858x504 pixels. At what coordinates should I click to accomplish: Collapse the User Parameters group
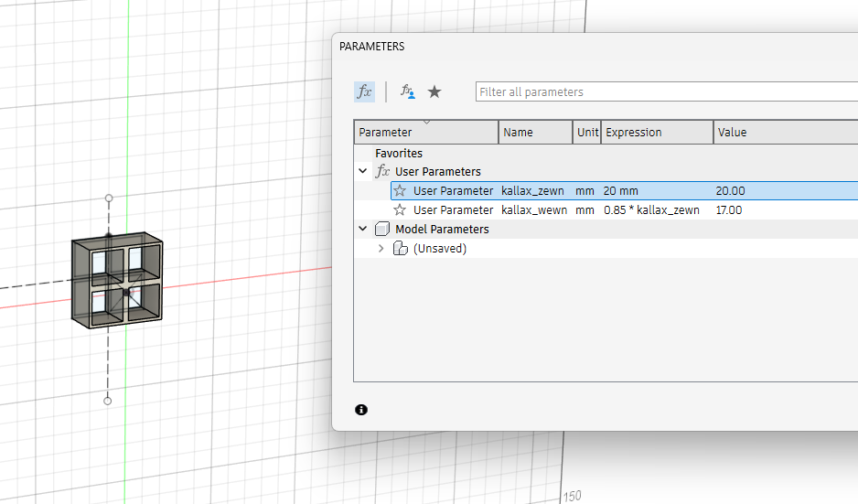(x=363, y=172)
